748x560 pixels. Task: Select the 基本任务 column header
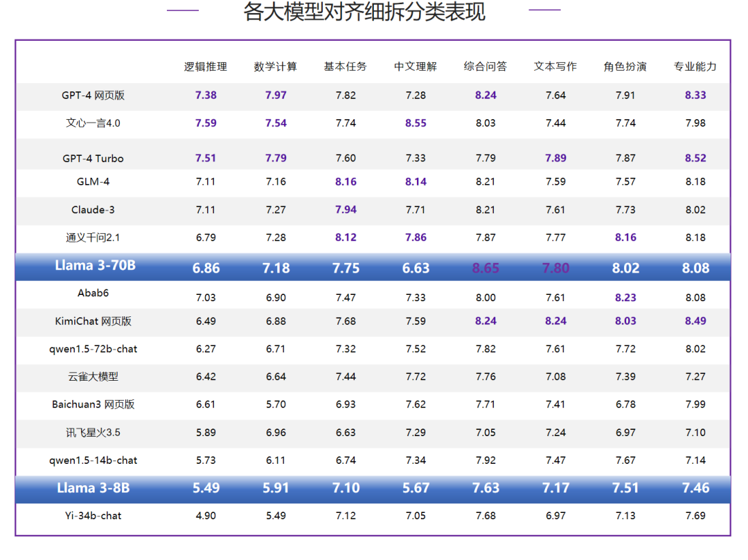pos(346,66)
